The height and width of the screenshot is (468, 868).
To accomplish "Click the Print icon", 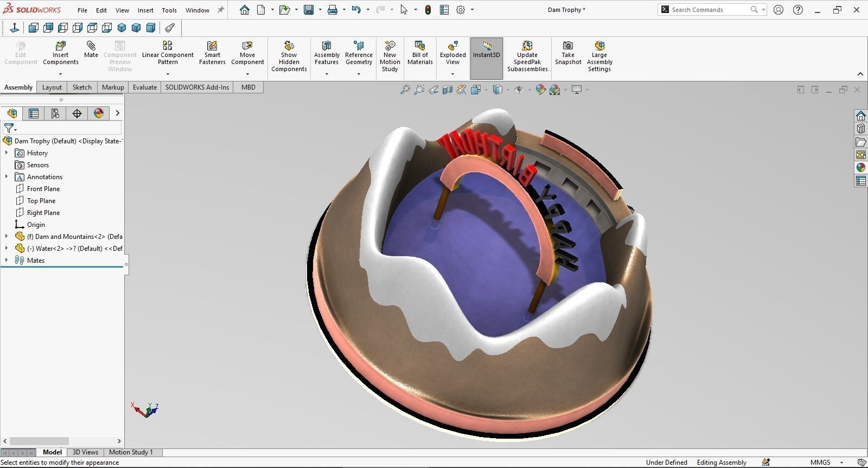I will pyautogui.click(x=333, y=10).
